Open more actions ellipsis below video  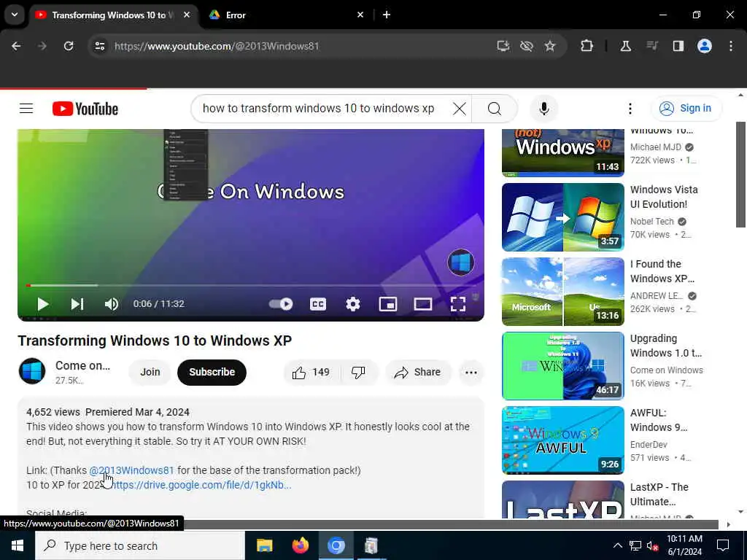pos(471,372)
